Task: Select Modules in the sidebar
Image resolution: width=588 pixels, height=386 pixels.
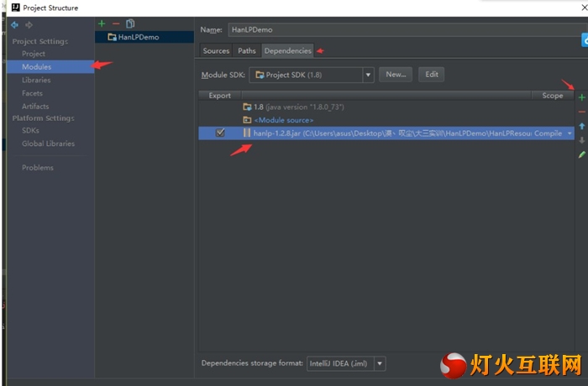Action: click(50, 66)
